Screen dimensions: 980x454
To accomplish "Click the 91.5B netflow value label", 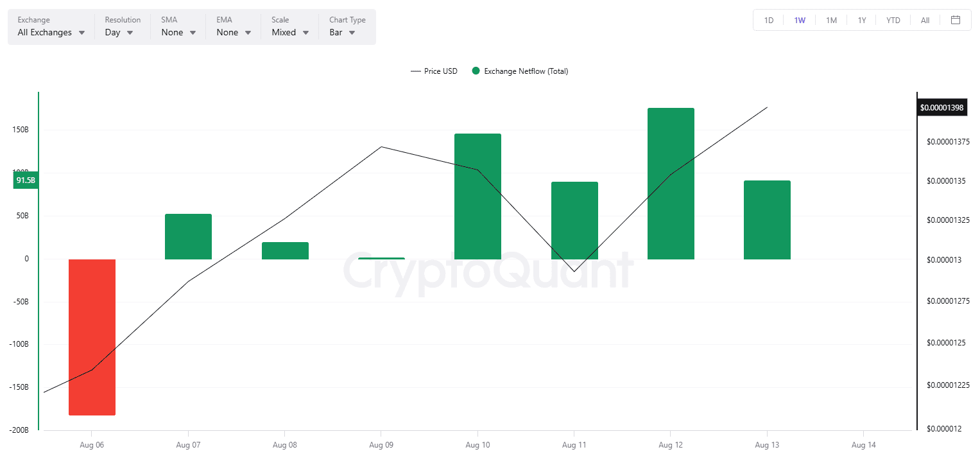I will click(x=26, y=181).
